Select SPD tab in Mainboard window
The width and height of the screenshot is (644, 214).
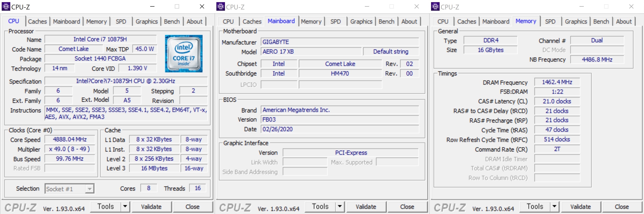(335, 21)
